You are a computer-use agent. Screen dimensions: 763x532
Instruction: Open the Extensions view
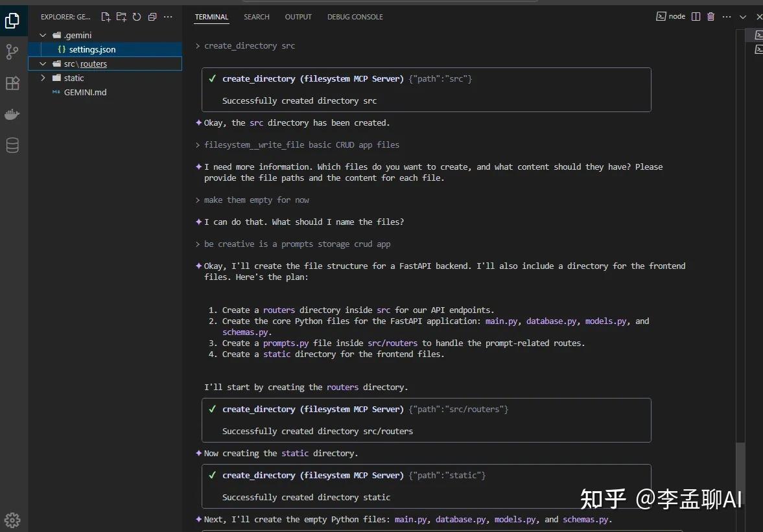[x=13, y=83]
